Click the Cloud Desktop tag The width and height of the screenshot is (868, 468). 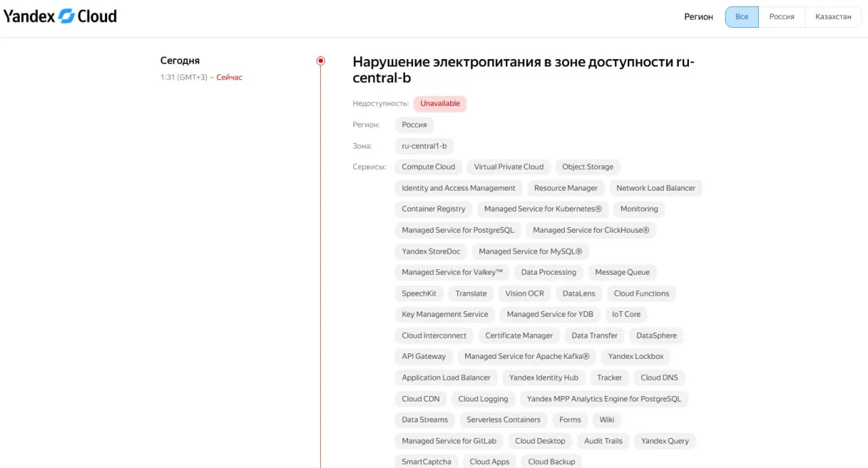[540, 440]
